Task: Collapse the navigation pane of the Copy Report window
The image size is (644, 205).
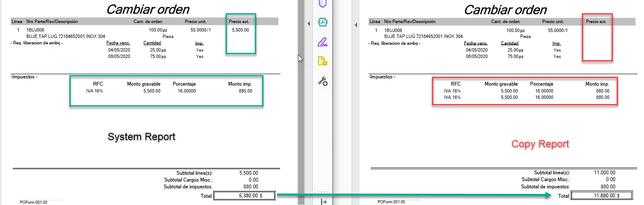Action: pos(355,25)
